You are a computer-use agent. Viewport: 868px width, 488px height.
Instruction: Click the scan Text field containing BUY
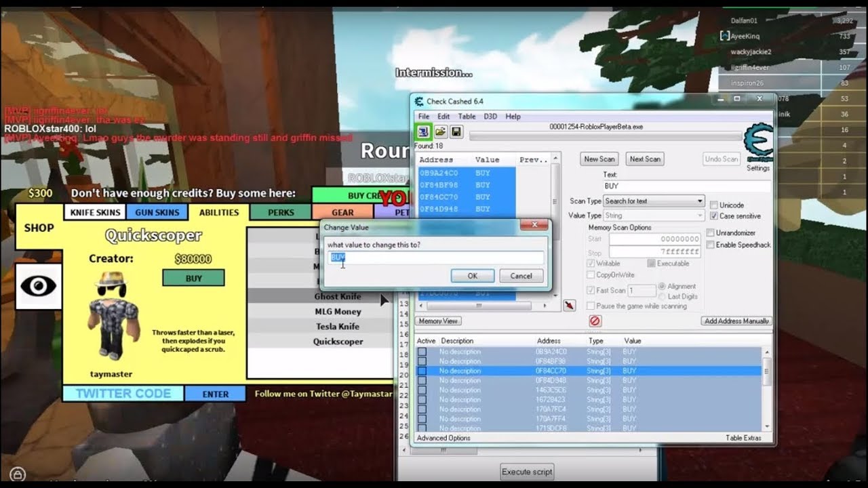pyautogui.click(x=688, y=186)
